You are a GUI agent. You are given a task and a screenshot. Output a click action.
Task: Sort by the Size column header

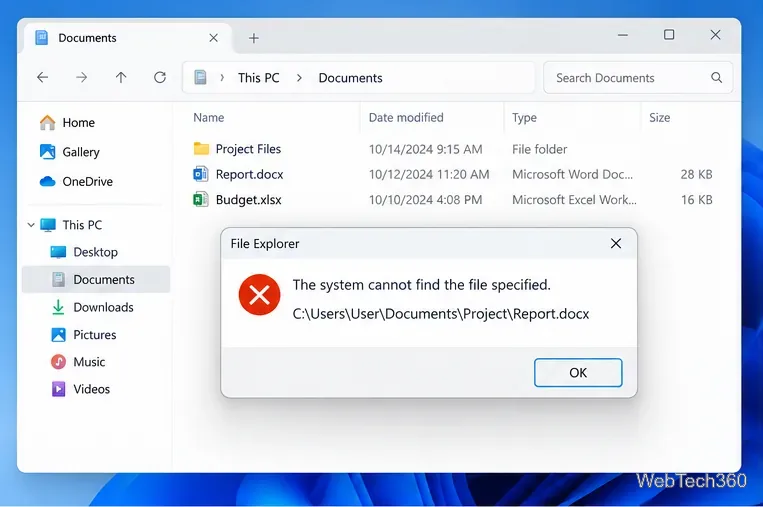click(659, 117)
